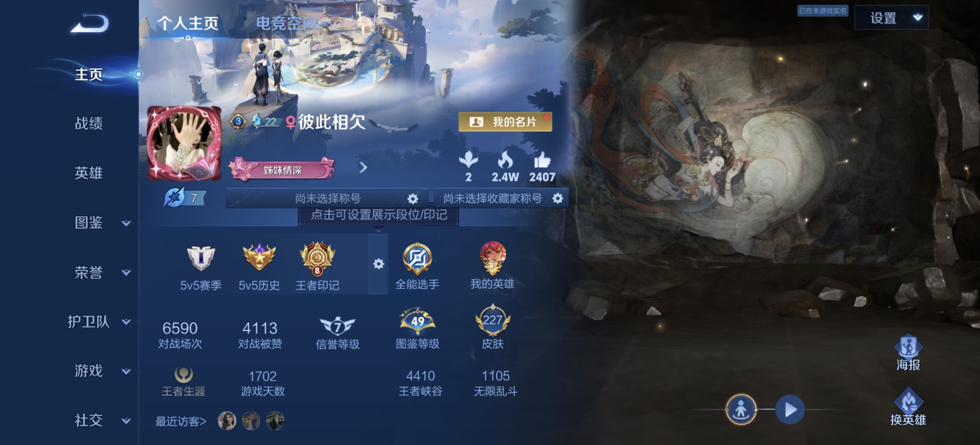Click the gear next to 王者印记
Screen dimensions: 980x445
(x=378, y=264)
